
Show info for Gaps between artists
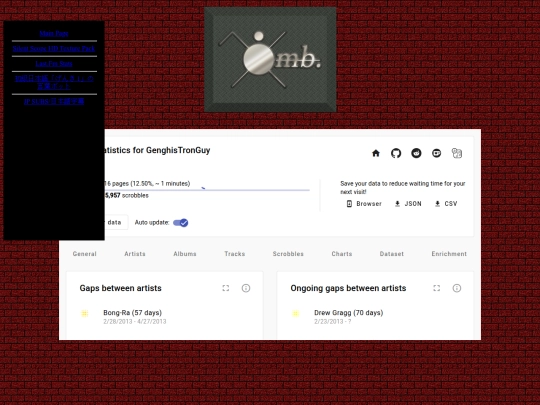(x=246, y=288)
